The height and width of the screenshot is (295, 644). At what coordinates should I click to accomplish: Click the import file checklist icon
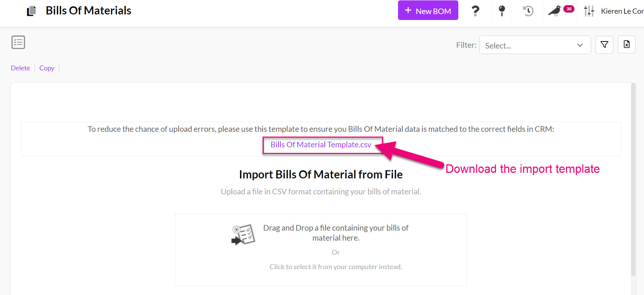243,235
